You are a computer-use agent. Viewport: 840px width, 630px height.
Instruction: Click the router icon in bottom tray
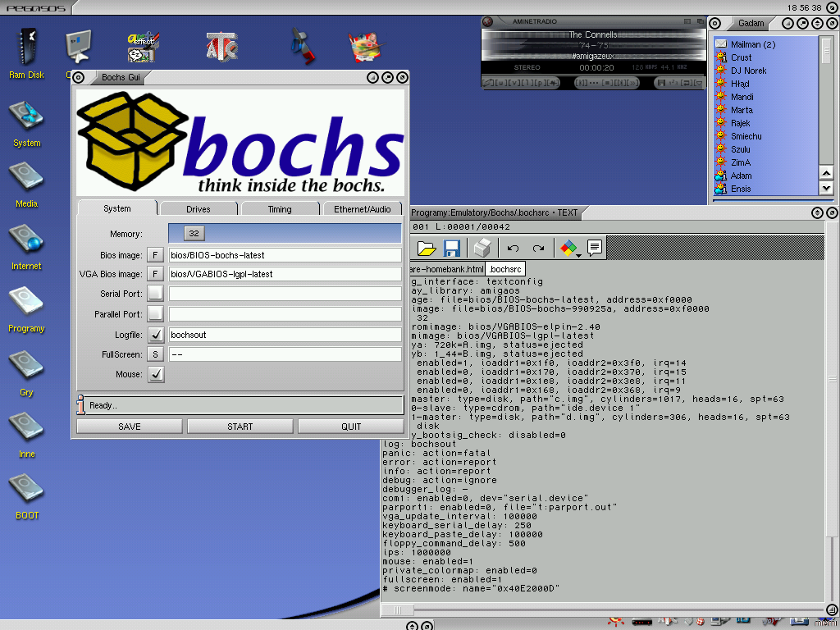[641, 623]
